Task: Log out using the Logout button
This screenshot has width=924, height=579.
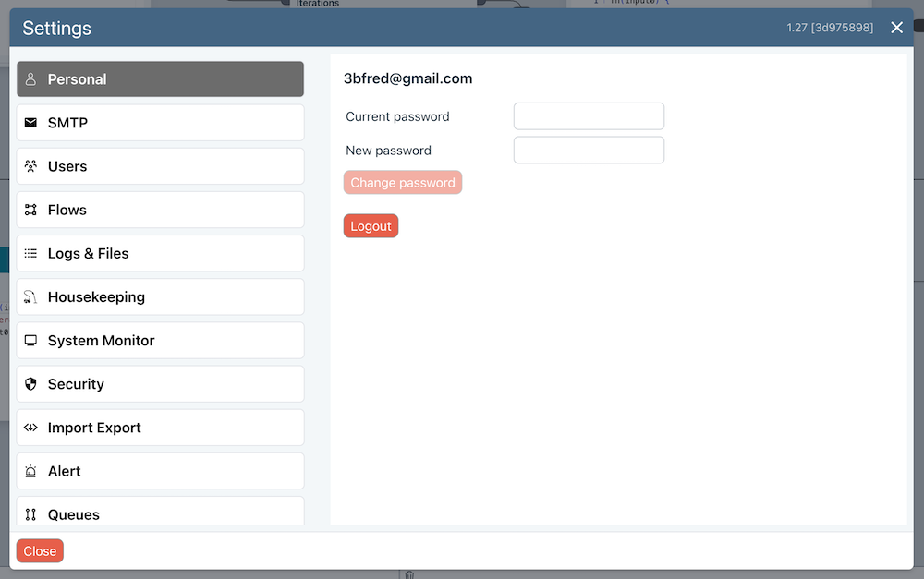Action: click(371, 226)
